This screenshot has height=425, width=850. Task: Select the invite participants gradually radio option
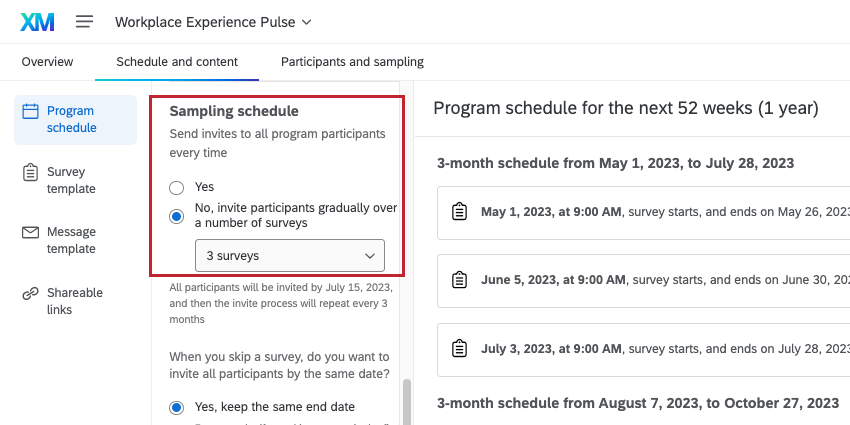pos(177,215)
